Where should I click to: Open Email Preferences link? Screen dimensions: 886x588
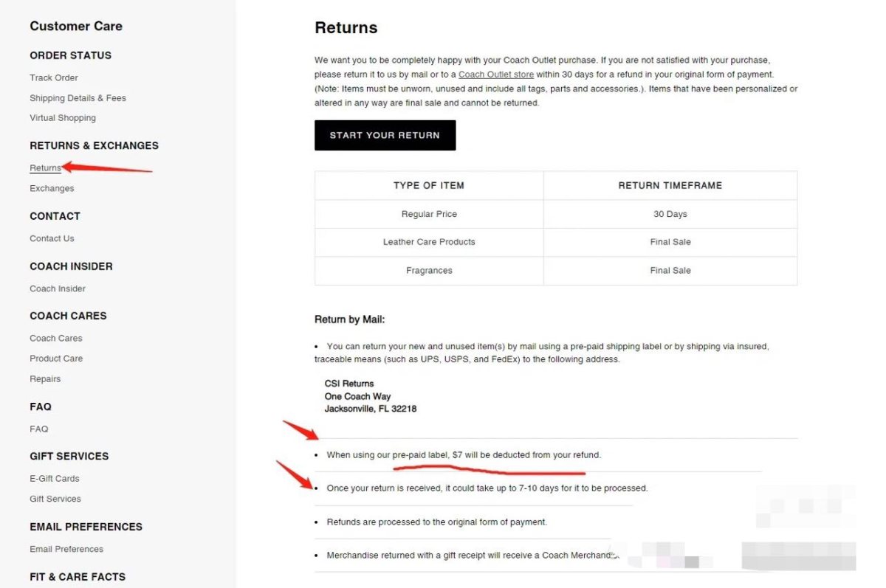coord(66,549)
